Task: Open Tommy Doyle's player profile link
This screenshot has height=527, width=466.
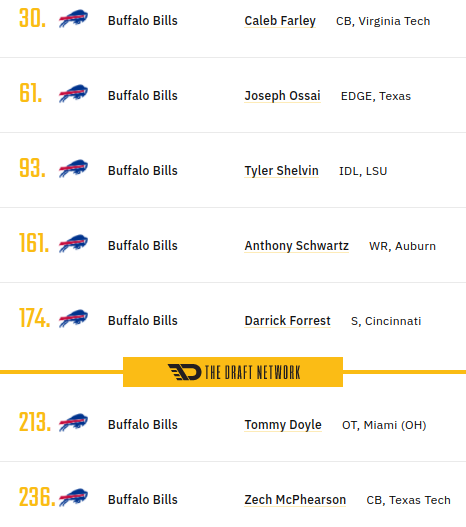Action: [283, 425]
